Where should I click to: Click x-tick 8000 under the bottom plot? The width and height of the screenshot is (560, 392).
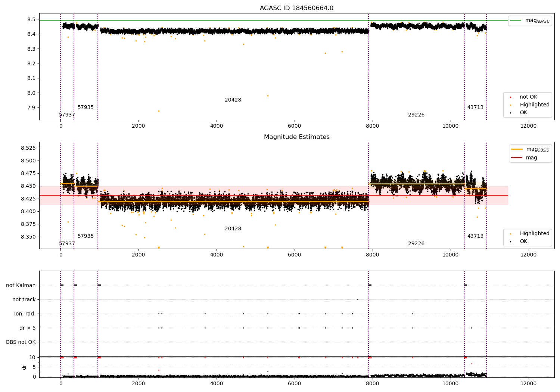(x=372, y=383)
